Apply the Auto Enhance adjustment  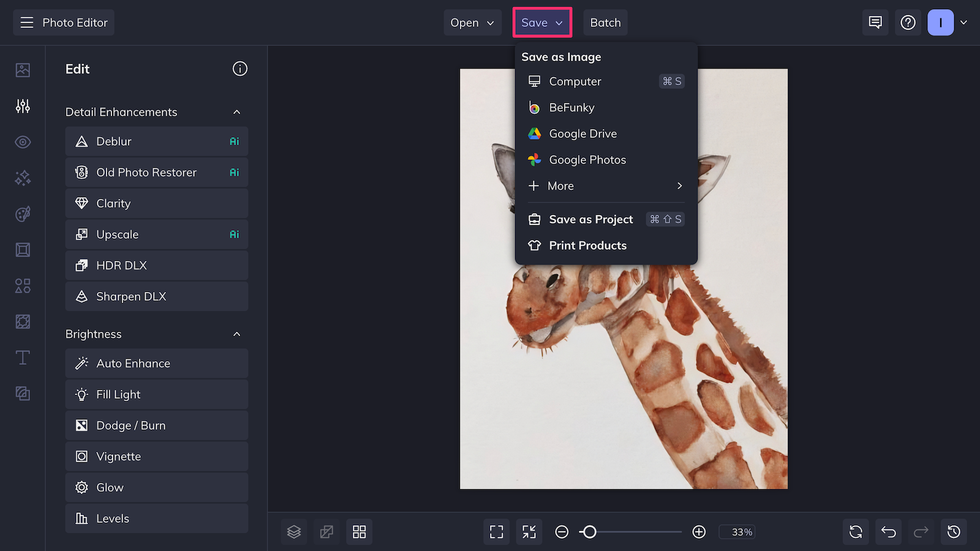156,363
